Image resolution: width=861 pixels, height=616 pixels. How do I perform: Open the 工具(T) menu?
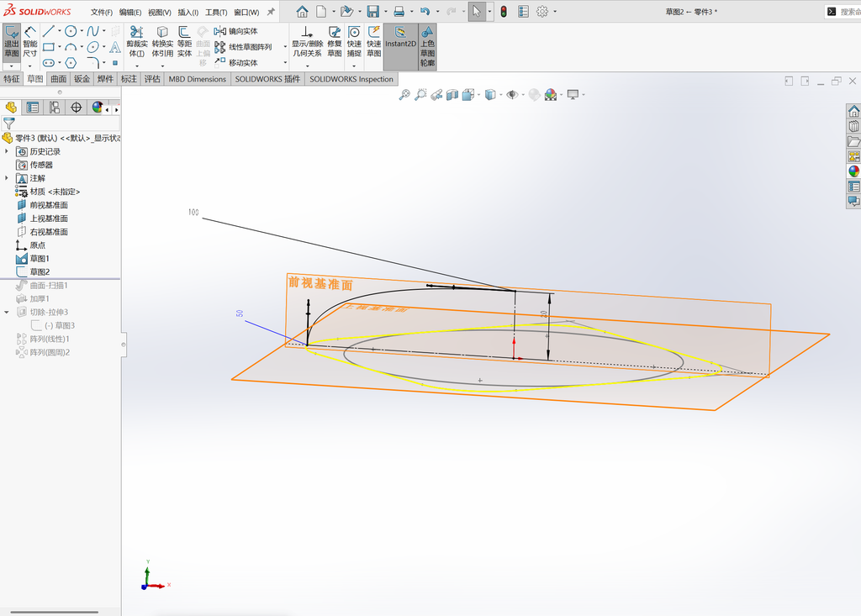pos(216,12)
